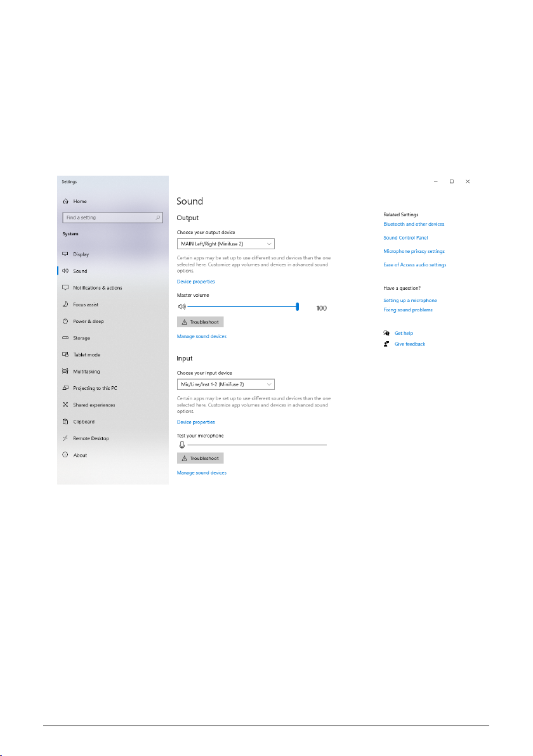
Task: Click the Get help link
Action: tap(404, 333)
